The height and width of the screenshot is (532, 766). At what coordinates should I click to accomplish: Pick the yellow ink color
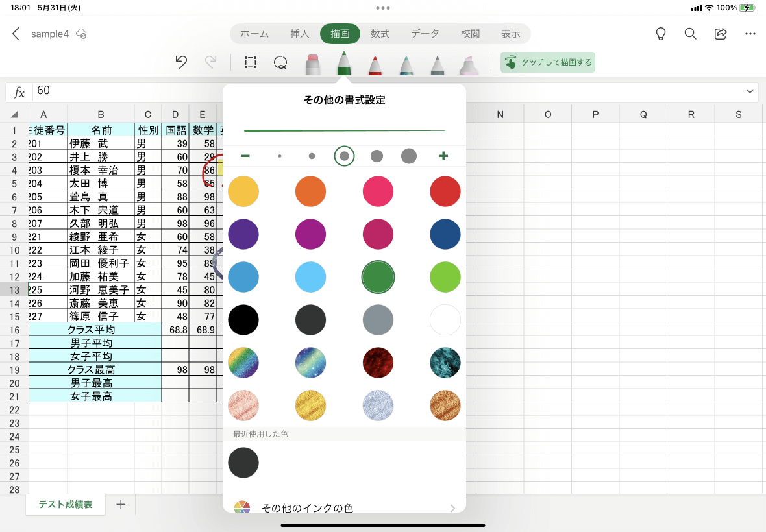pos(243,191)
